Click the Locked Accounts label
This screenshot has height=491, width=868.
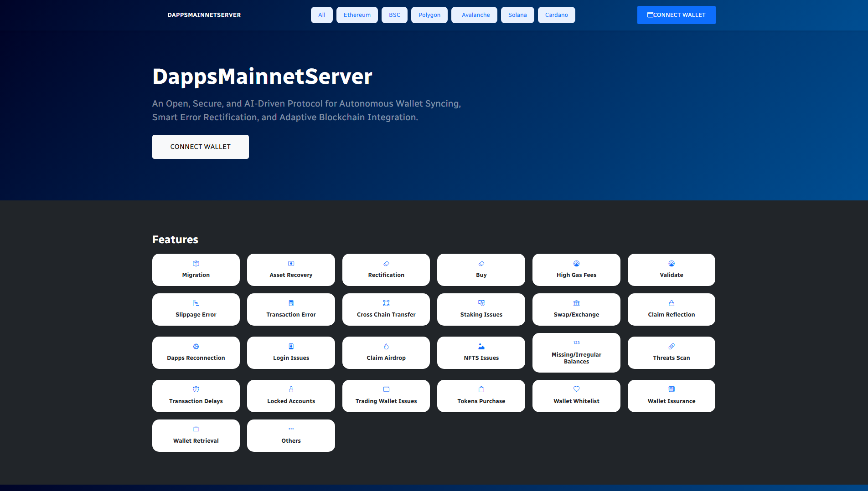pos(291,401)
